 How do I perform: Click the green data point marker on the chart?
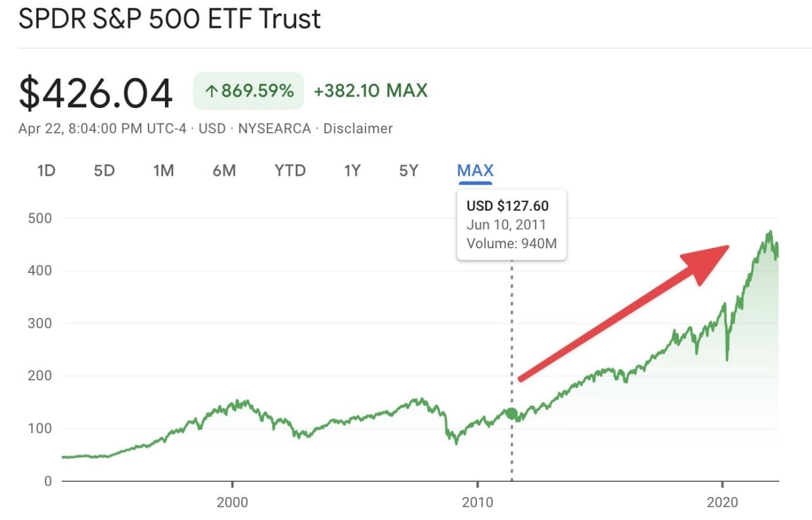(x=511, y=413)
